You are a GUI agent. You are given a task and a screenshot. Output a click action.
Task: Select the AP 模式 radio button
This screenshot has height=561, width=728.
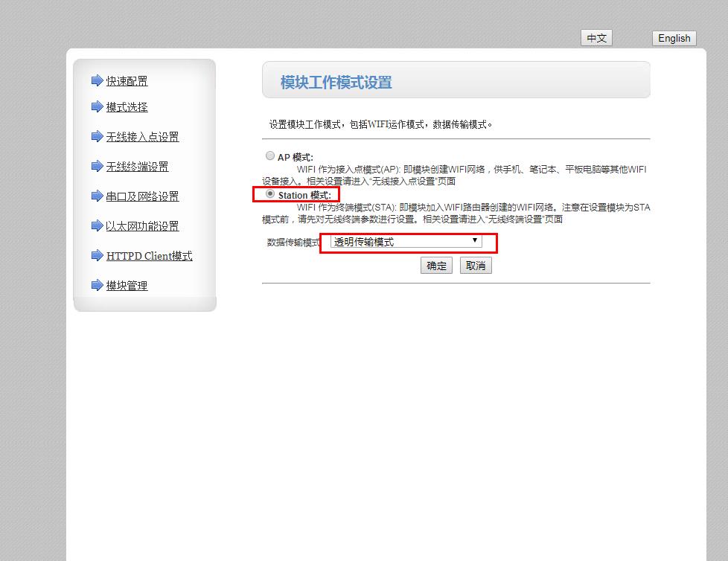click(270, 156)
